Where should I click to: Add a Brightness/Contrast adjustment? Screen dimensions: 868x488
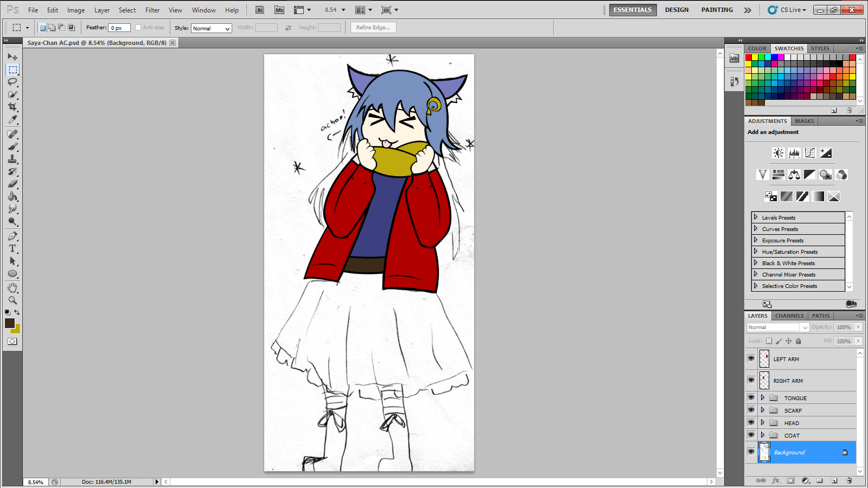click(778, 153)
